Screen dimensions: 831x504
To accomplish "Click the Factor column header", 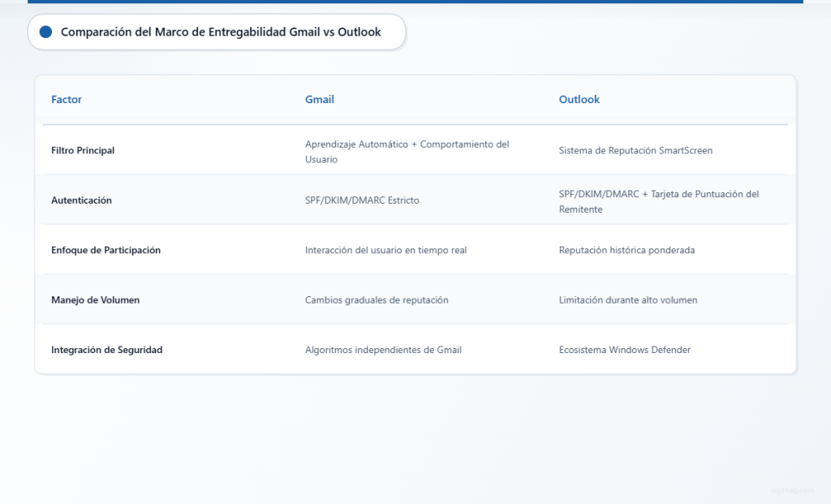I will click(66, 99).
